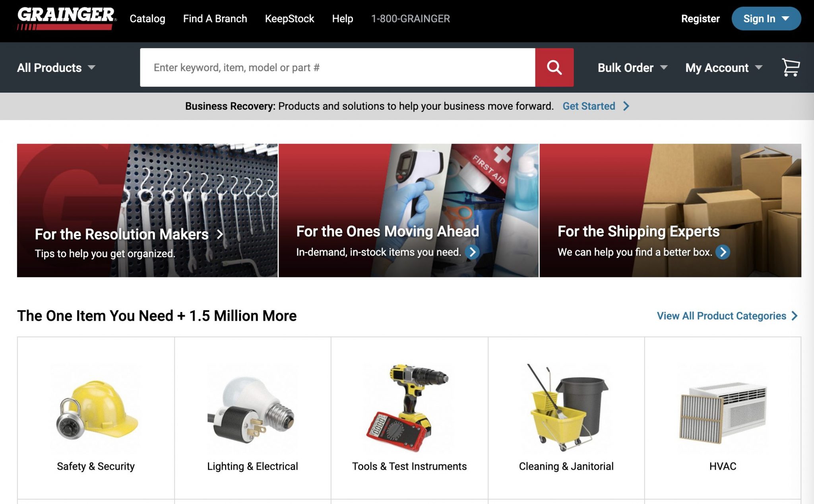Click the Safety & Security label

click(x=96, y=466)
